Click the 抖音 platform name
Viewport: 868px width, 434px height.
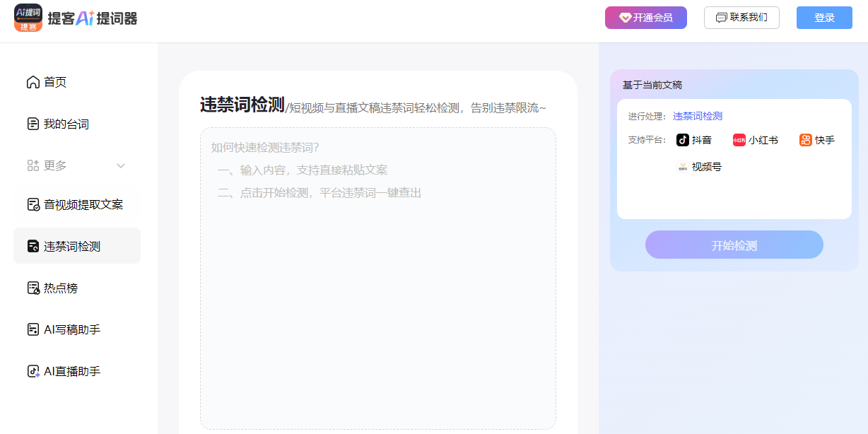(702, 140)
